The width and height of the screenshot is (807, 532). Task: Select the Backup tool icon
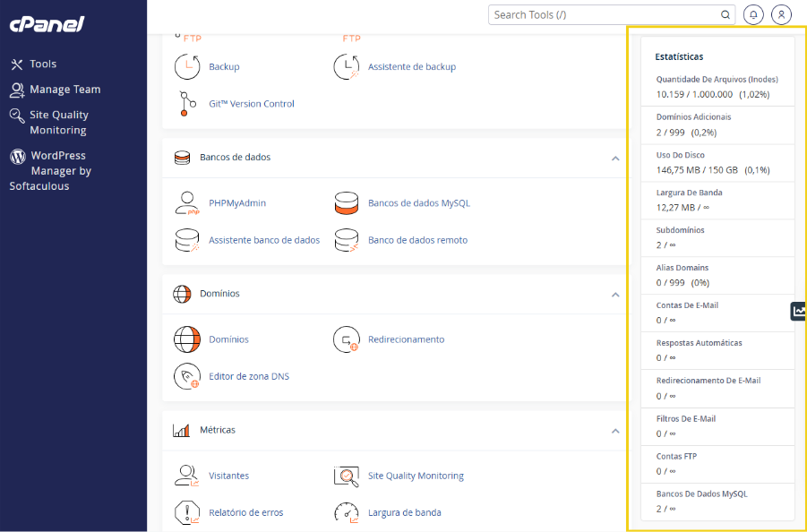[x=187, y=66]
